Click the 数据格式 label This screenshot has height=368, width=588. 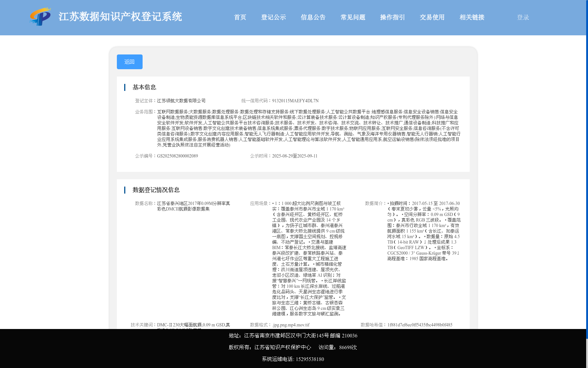[261, 325]
